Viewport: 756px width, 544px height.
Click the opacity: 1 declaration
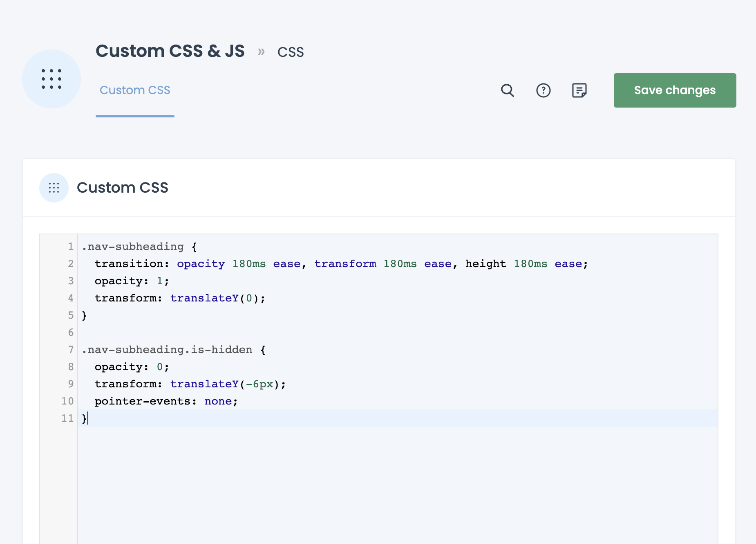pos(132,281)
